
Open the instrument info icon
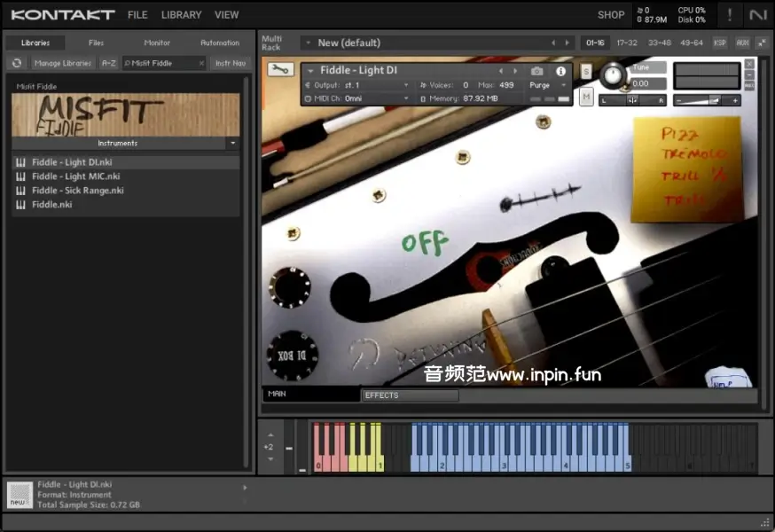(x=560, y=71)
